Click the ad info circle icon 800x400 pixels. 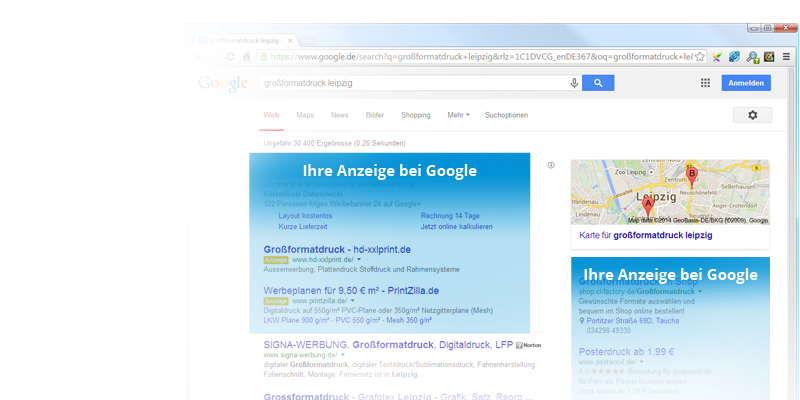pyautogui.click(x=551, y=165)
